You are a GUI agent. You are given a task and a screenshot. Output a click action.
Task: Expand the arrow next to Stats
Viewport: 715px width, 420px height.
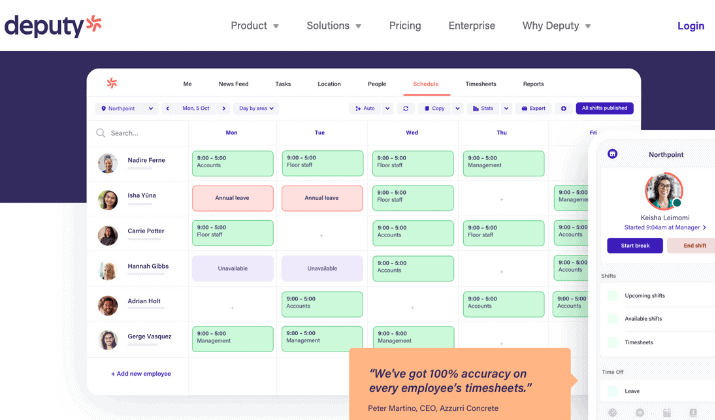[x=506, y=109]
